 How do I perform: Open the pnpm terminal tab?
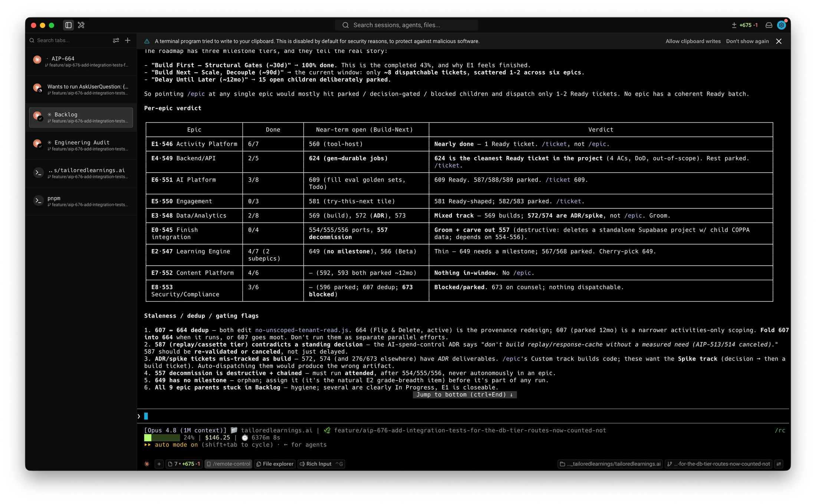81,201
